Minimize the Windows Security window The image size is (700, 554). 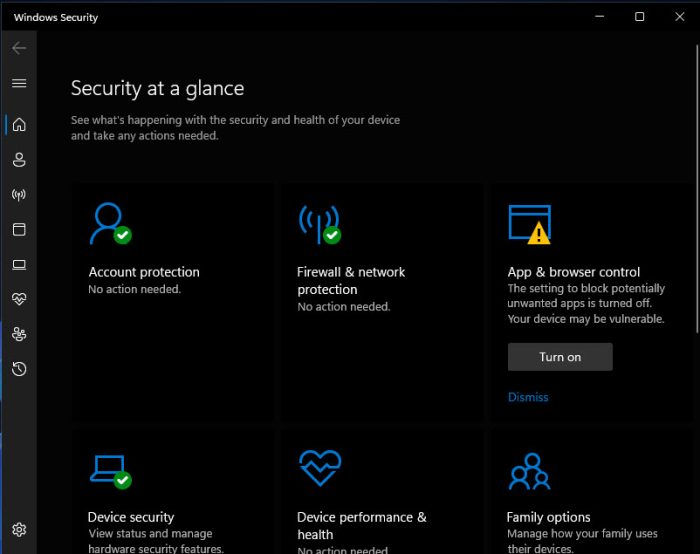click(x=600, y=17)
